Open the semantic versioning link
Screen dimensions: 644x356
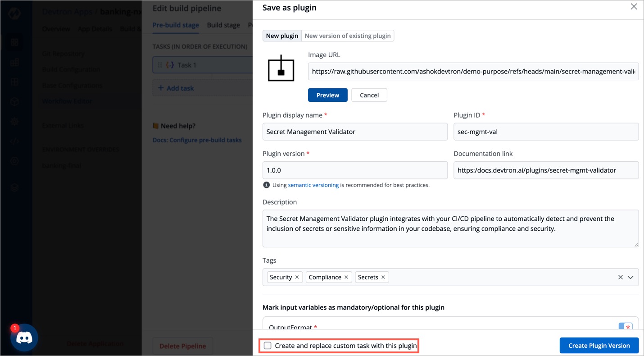(313, 185)
